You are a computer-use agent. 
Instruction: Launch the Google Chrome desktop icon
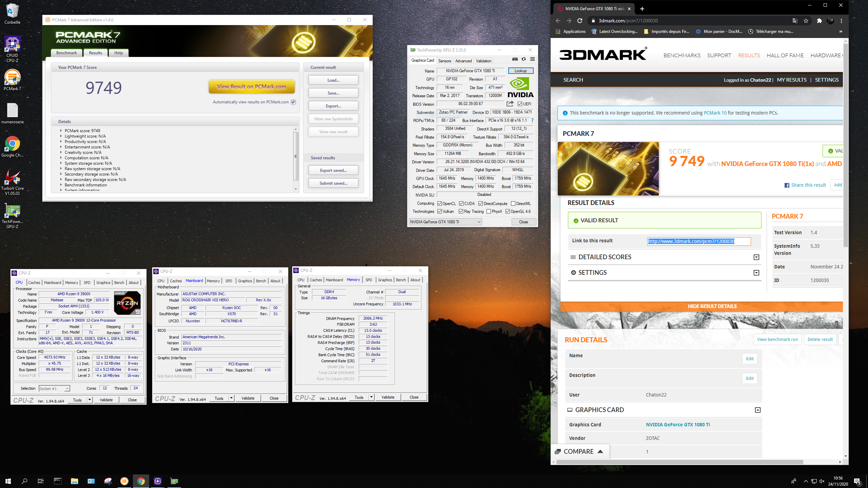click(12, 147)
